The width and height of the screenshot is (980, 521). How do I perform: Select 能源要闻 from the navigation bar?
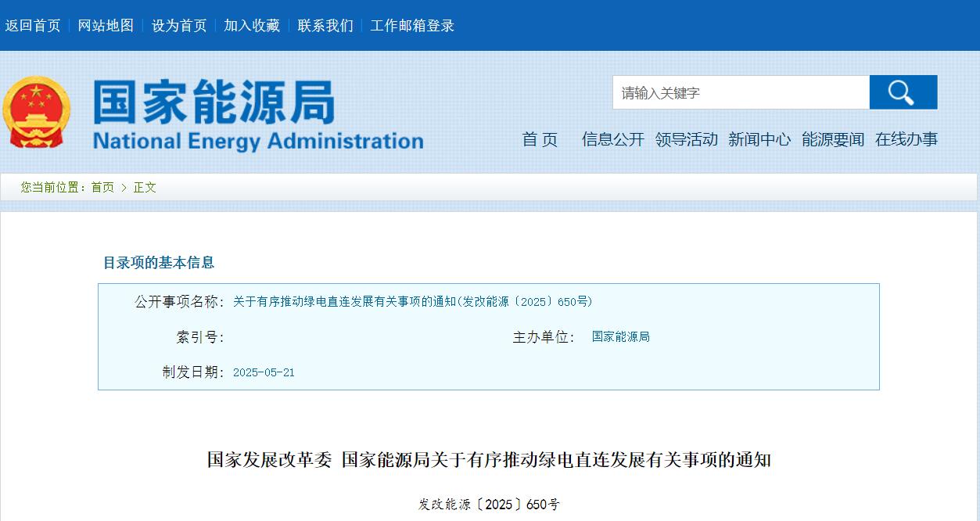[831, 139]
